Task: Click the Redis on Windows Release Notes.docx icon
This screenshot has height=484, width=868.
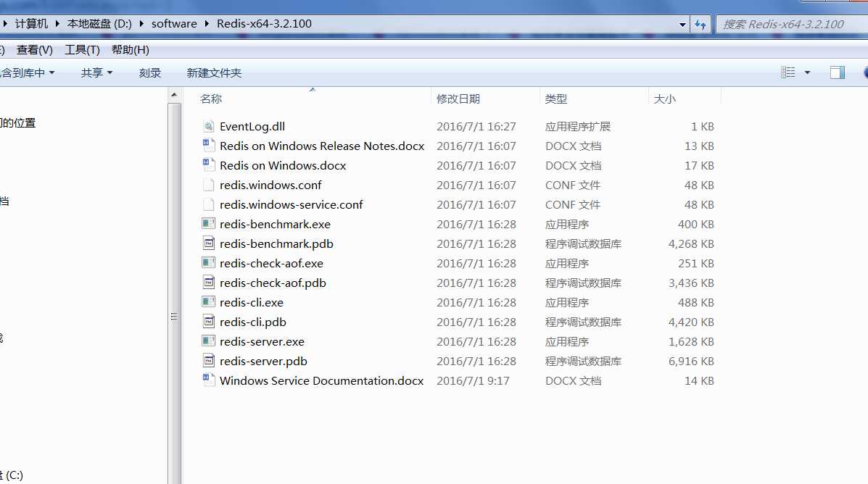Action: [208, 146]
